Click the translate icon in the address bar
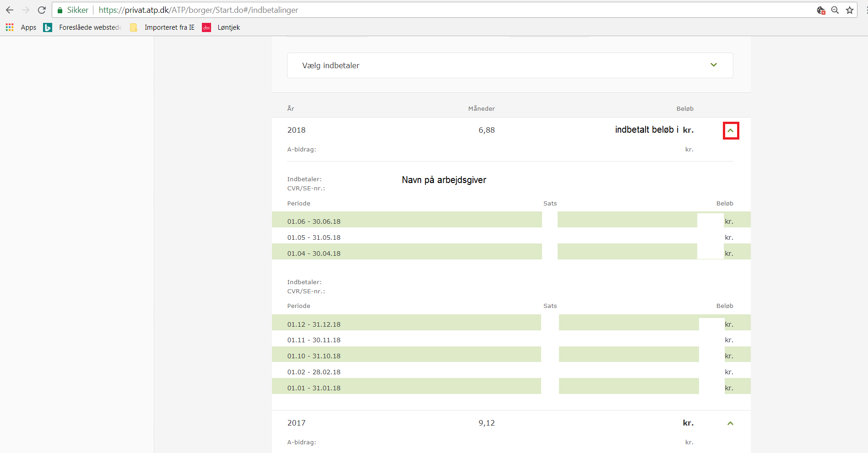 click(821, 10)
